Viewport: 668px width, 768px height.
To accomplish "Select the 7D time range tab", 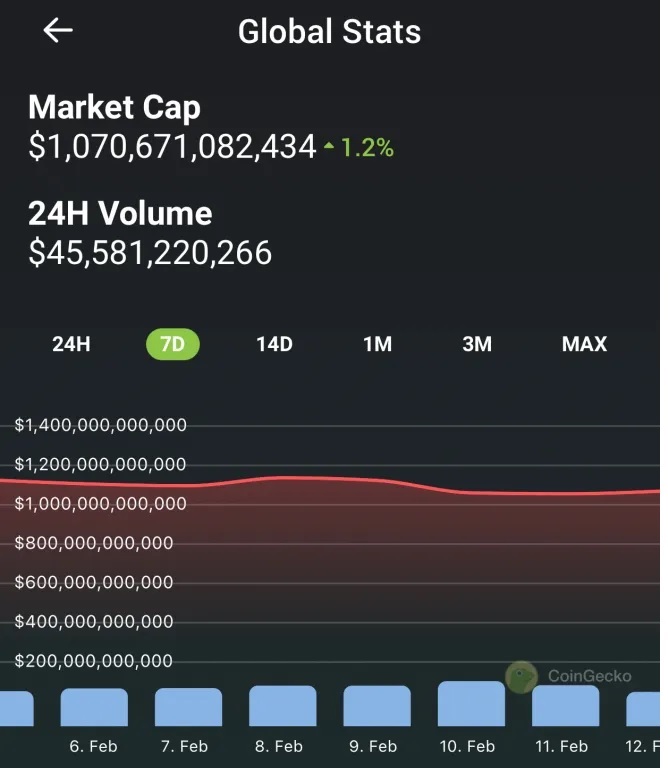I will click(173, 344).
